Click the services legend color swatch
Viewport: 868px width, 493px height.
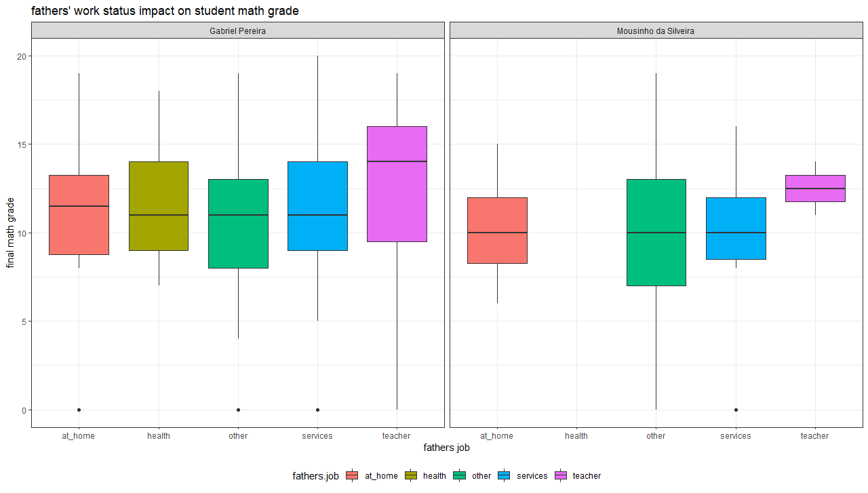pyautogui.click(x=504, y=476)
